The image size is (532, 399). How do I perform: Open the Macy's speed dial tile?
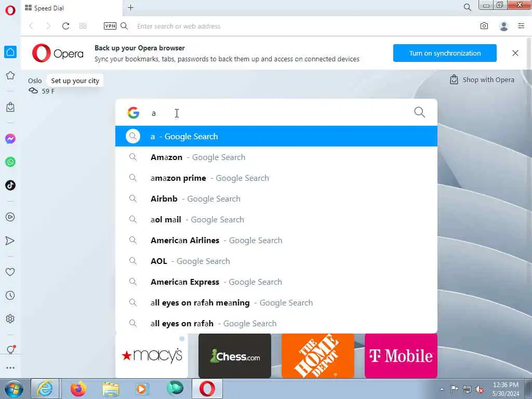152,355
